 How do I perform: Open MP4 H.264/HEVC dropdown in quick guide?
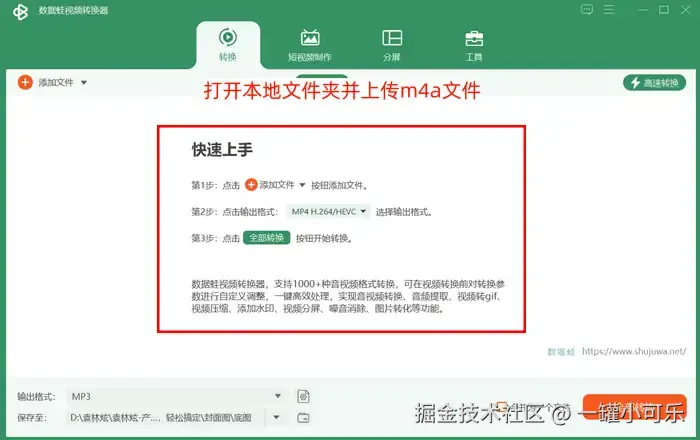[x=328, y=212]
